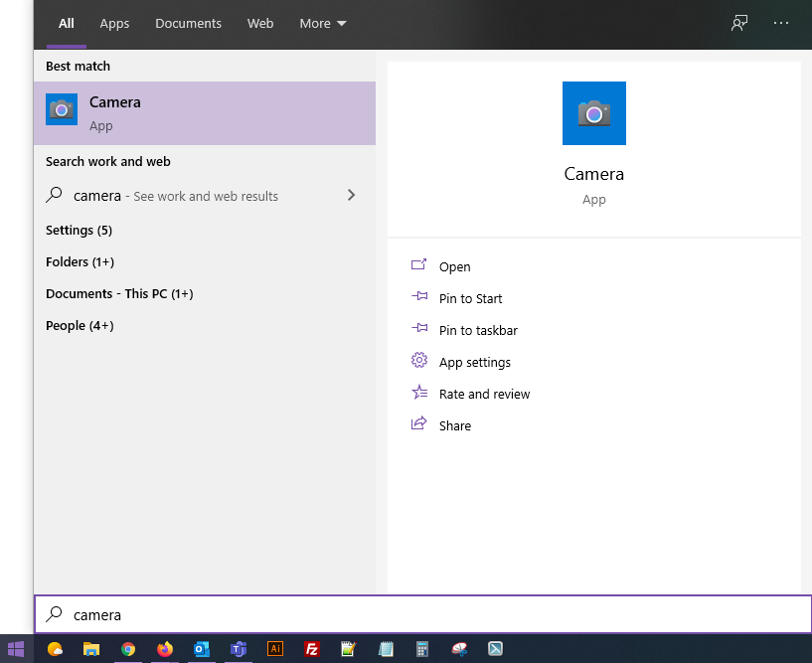This screenshot has width=812, height=663.
Task: Click the gear icon beside App settings
Action: (419, 360)
